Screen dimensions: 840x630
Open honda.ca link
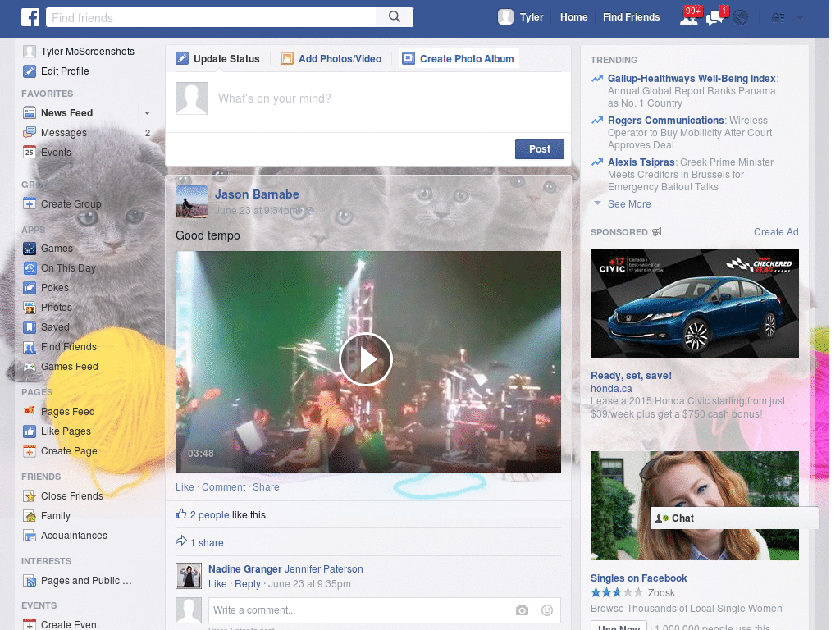click(611, 389)
